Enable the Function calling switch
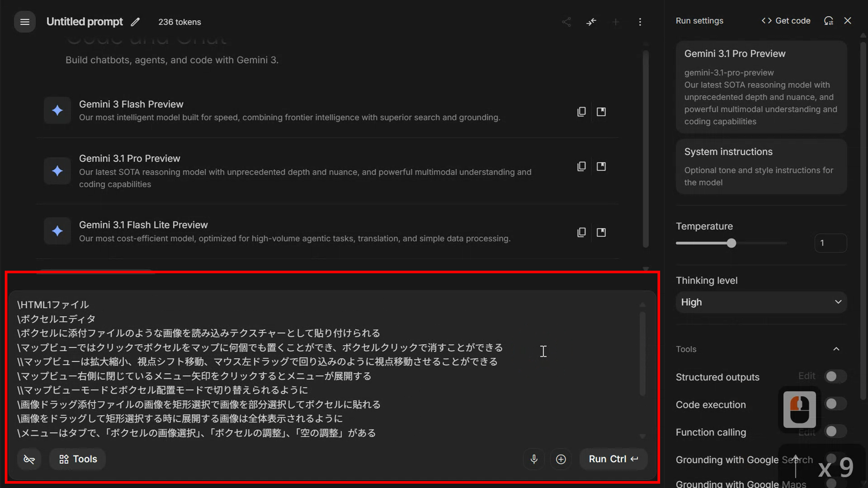Screen dimensions: 868x488 (x=835, y=431)
